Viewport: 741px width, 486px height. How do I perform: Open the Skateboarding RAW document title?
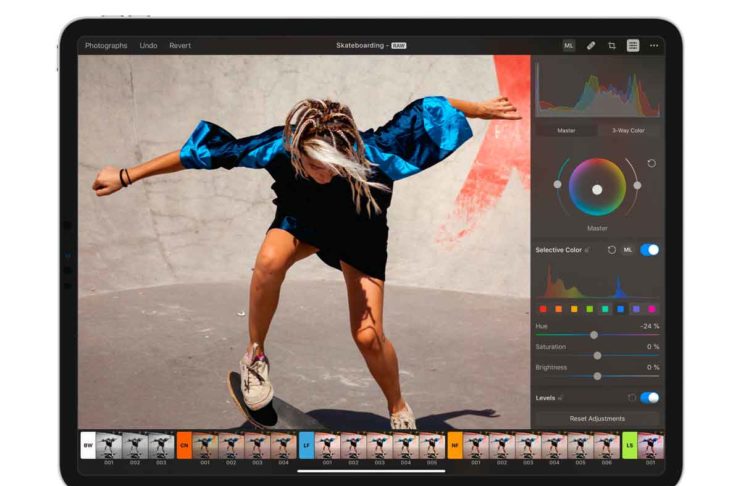point(371,45)
